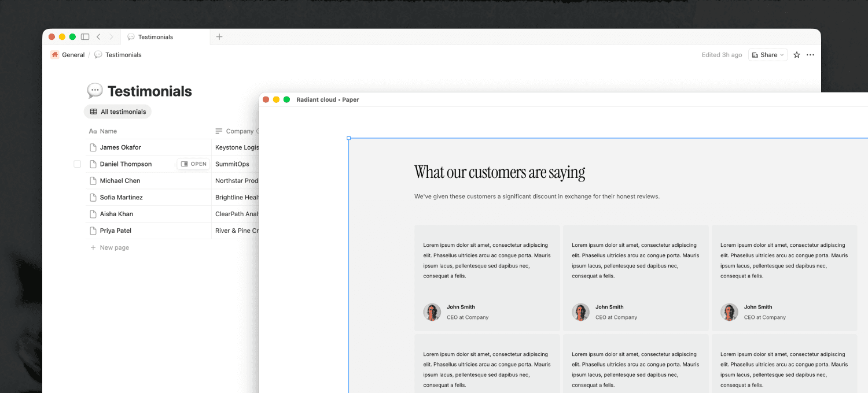868x393 pixels.
Task: Click John Smith avatar in second card
Action: click(x=581, y=312)
